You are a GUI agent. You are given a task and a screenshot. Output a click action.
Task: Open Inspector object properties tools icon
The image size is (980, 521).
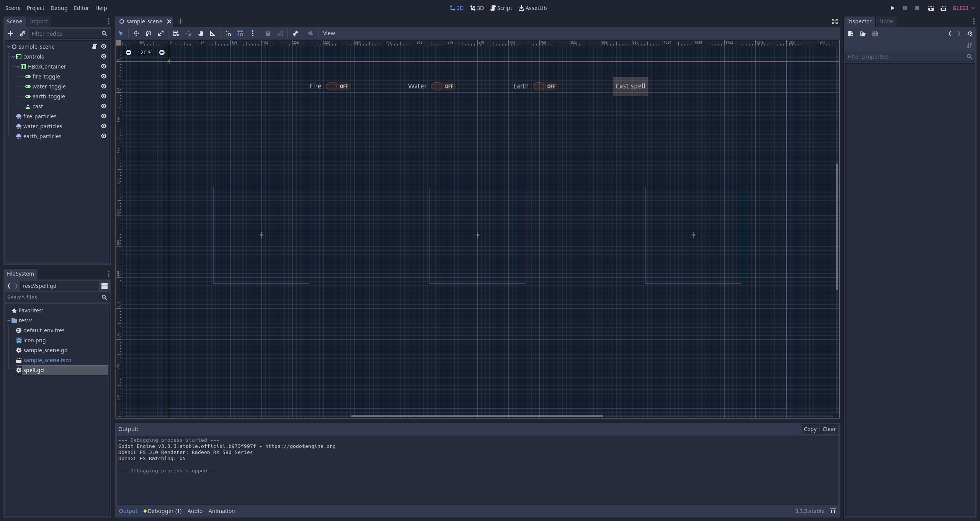pos(970,45)
